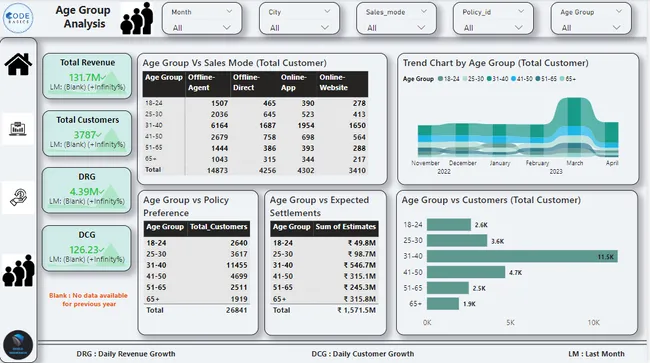Image resolution: width=650 pixels, height=363 pixels.
Task: Select the DRG KPI card
Action: [87, 190]
